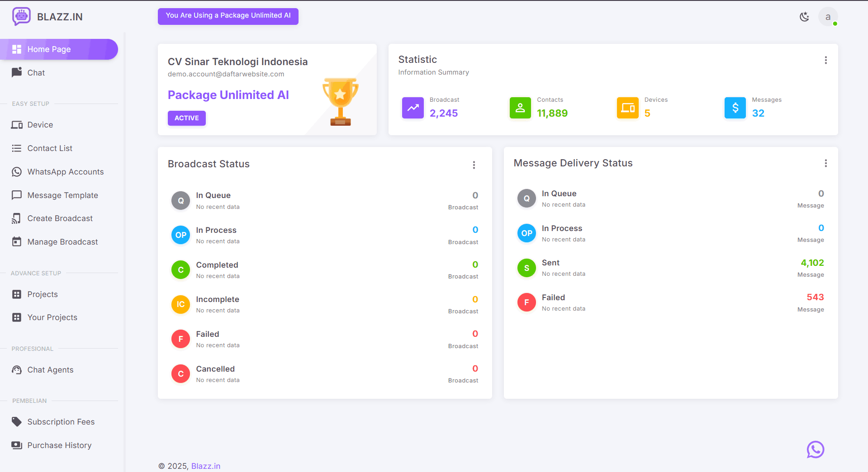Click the red C badge for Cancelled broadcasts

[180, 374]
